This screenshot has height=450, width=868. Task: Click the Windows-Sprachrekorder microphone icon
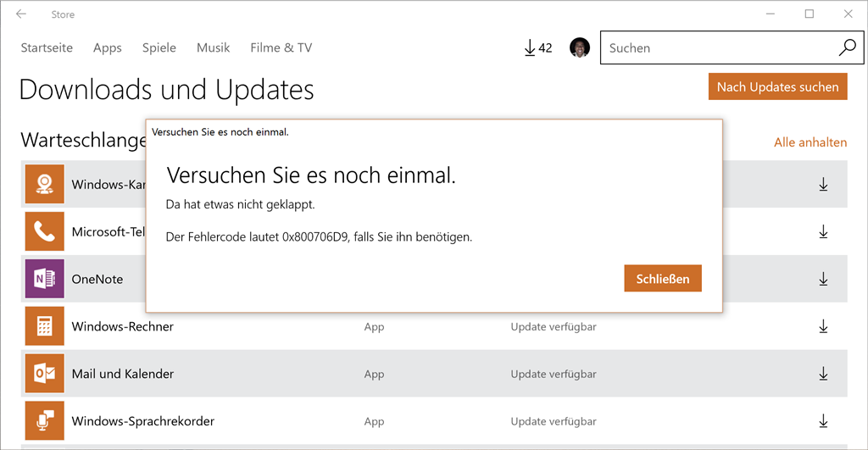[44, 420]
